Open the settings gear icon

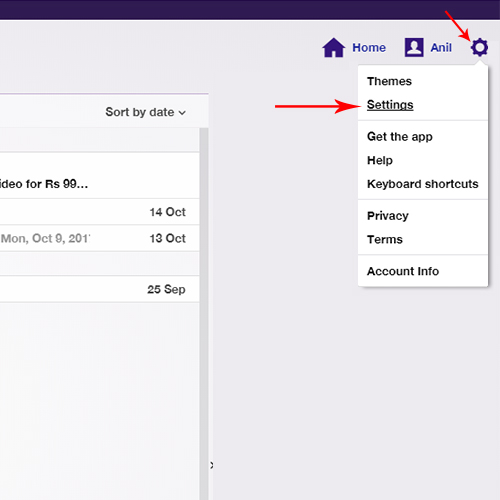click(x=479, y=47)
